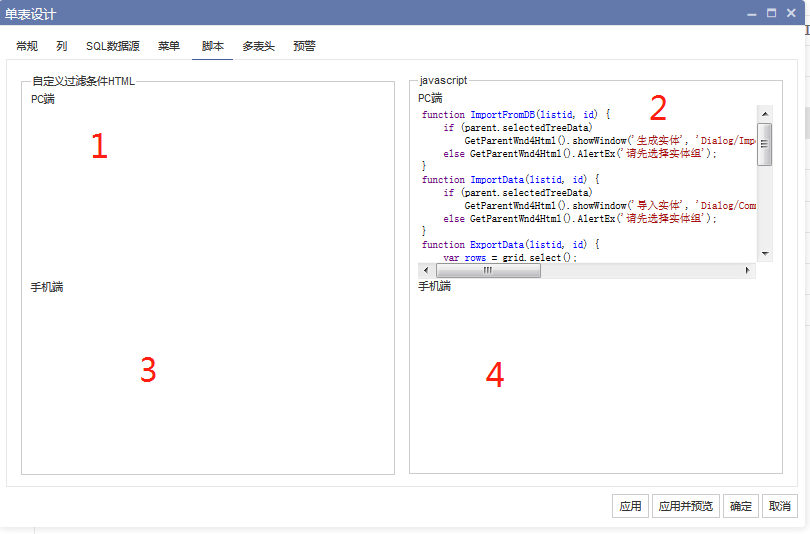
Task: Minimize the 单表设计 dialog
Action: pos(751,13)
